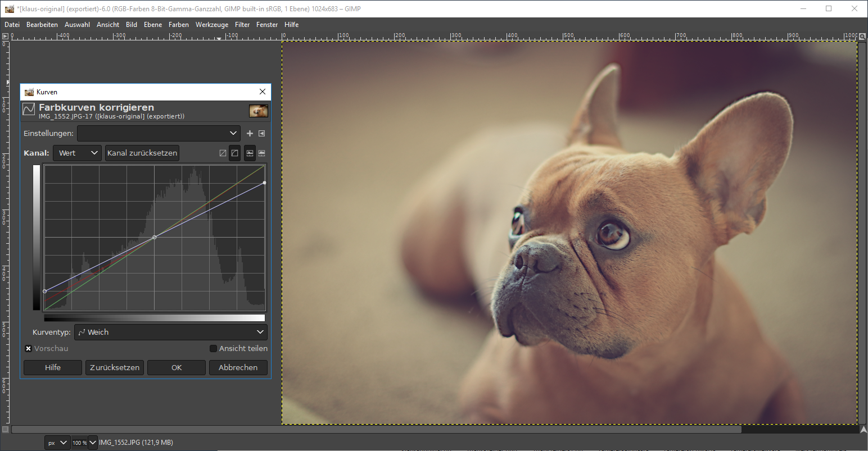Screen dimensions: 868x451
Task: Open the Farben menu
Action: 178,25
